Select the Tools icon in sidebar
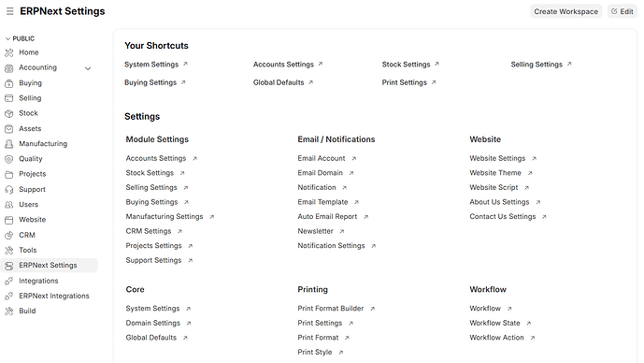644x363 pixels. pos(9,251)
